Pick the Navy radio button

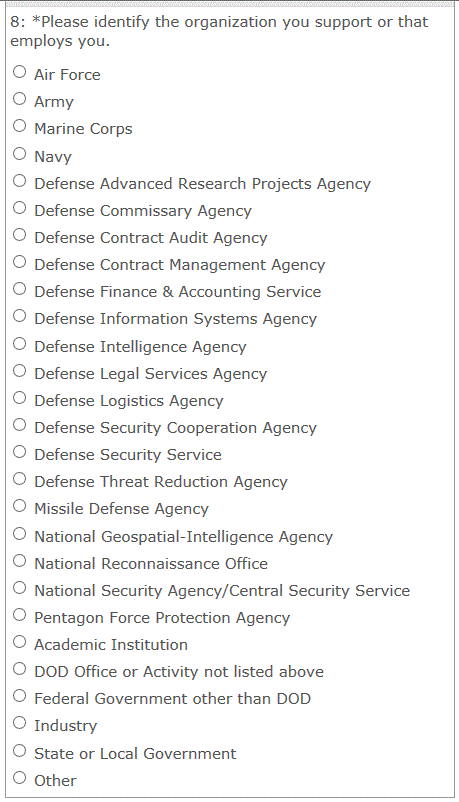pyautogui.click(x=19, y=153)
